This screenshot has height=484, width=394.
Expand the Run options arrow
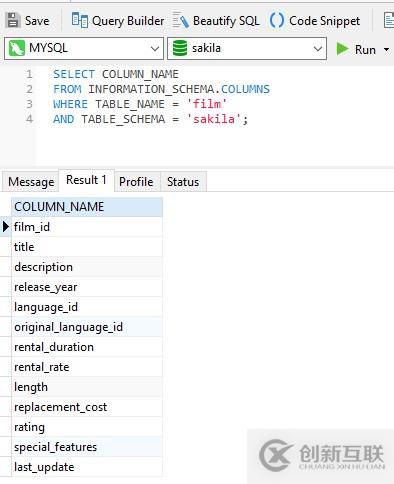point(386,50)
